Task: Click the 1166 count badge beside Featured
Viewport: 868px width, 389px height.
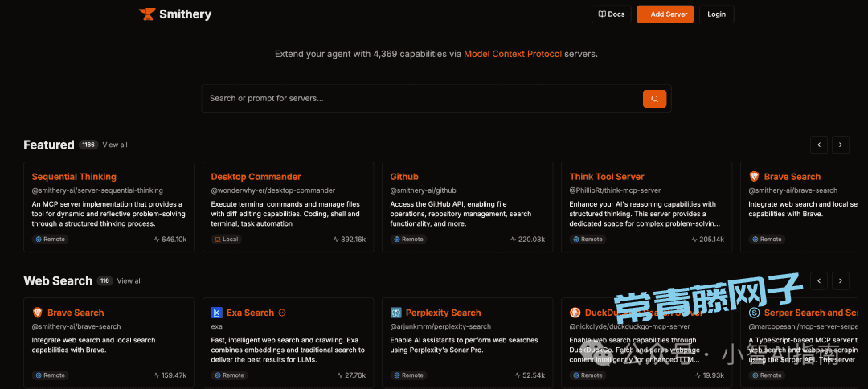Action: (x=88, y=145)
